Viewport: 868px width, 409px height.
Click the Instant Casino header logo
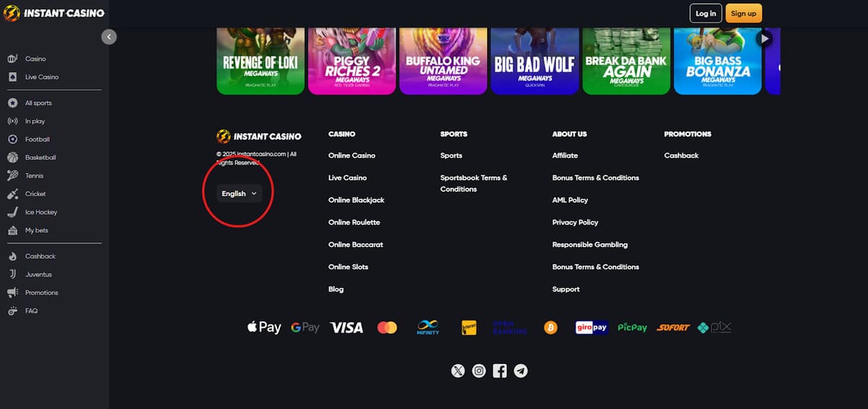click(54, 13)
